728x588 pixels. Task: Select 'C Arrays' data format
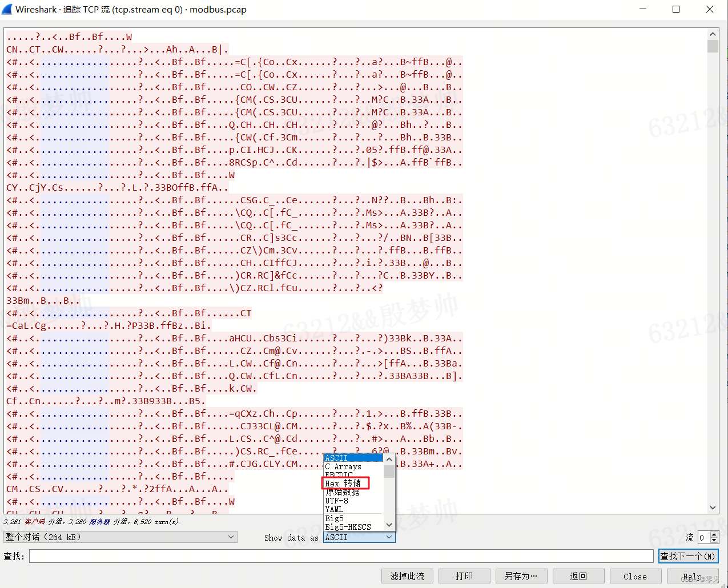coord(341,466)
